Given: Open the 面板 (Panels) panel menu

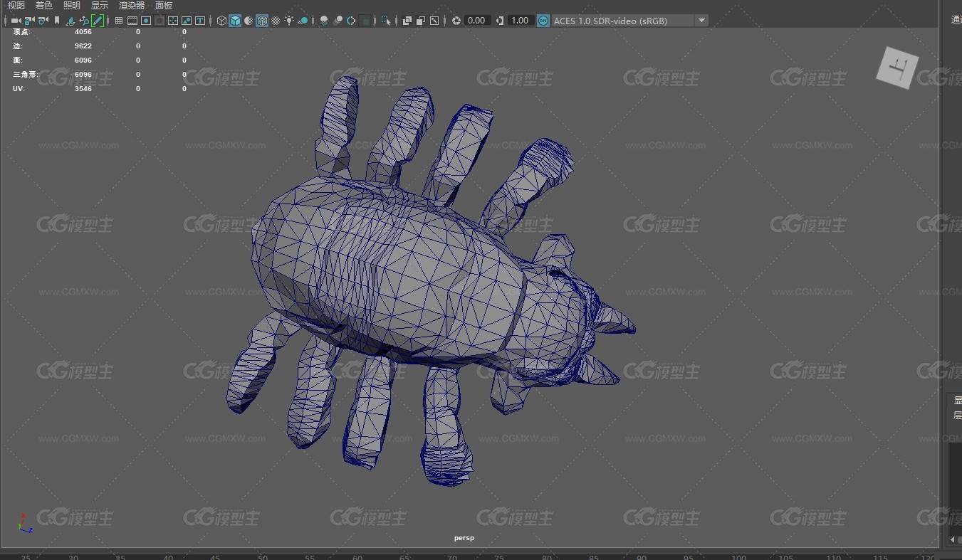Looking at the screenshot, I should (164, 6).
